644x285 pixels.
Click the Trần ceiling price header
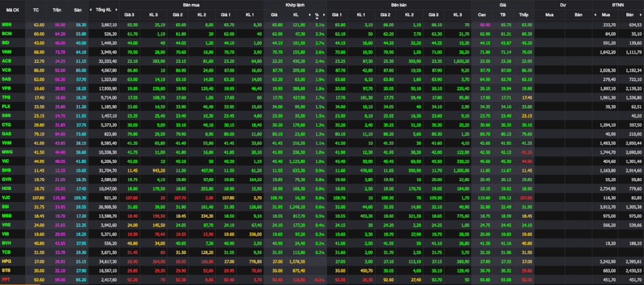click(57, 9)
